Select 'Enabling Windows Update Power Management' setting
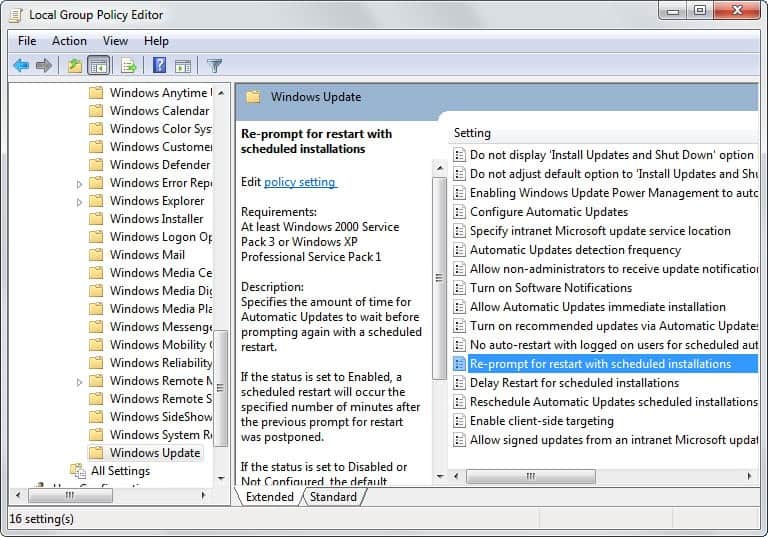The image size is (768, 537). coord(613,193)
